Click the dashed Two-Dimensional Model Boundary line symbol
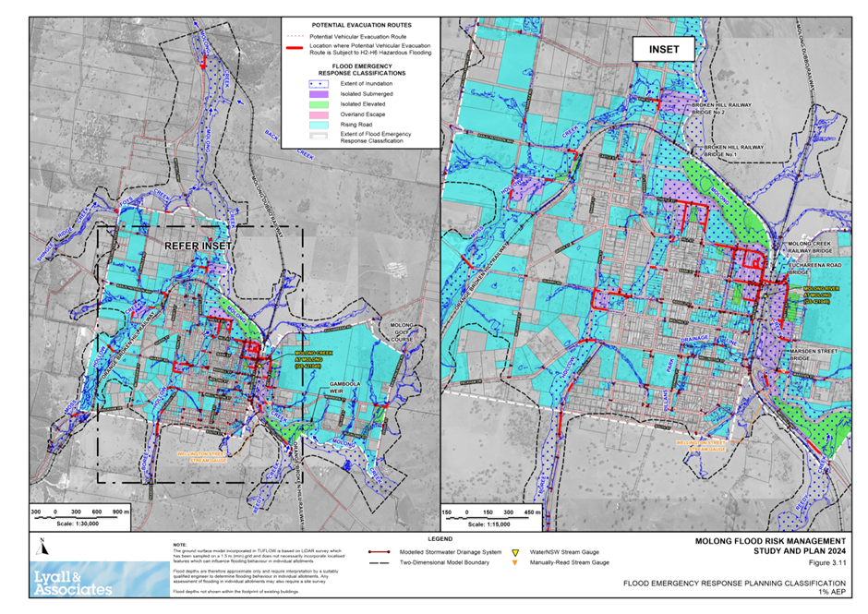This screenshot has width=868, height=614. point(380,562)
